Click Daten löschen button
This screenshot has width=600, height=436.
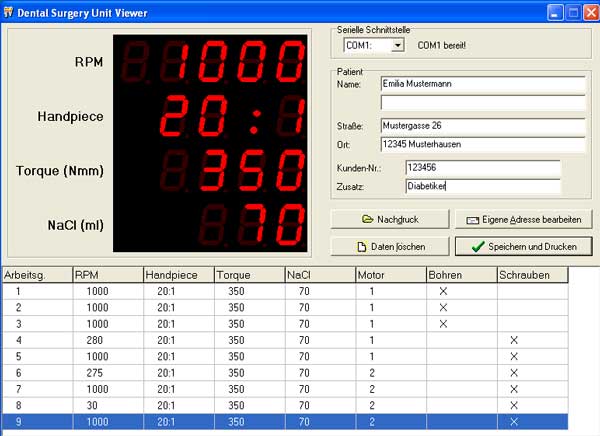pos(393,246)
